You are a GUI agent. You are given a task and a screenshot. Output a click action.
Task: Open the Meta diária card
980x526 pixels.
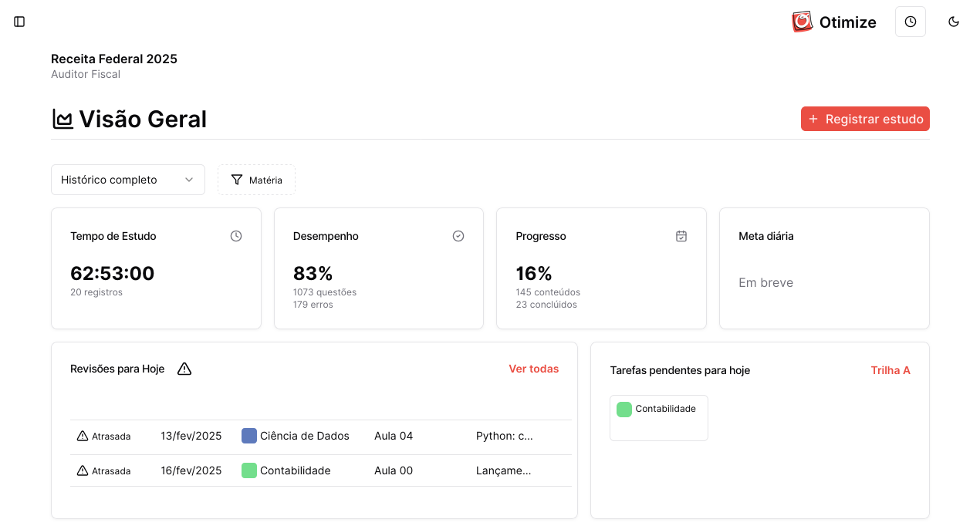click(x=824, y=268)
